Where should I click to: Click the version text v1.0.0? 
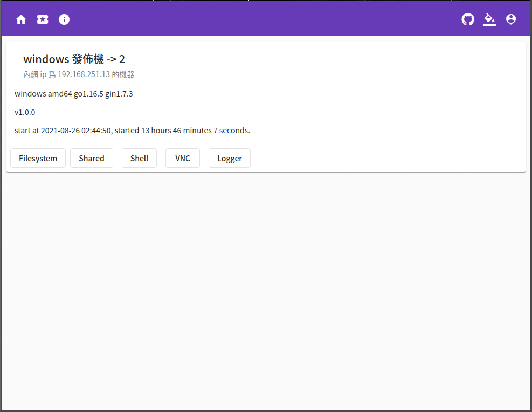(25, 112)
